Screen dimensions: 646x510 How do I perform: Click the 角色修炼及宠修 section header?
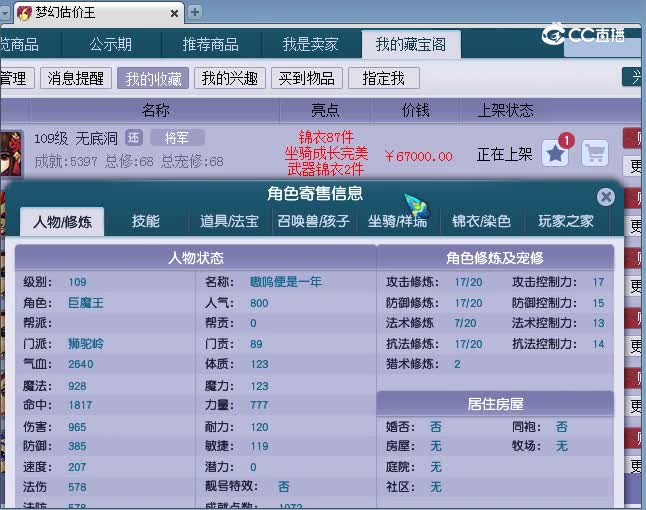pos(495,258)
